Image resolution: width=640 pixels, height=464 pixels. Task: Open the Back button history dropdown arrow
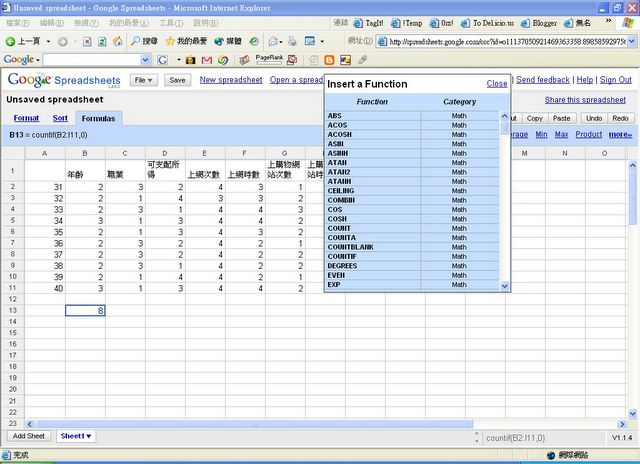point(48,41)
